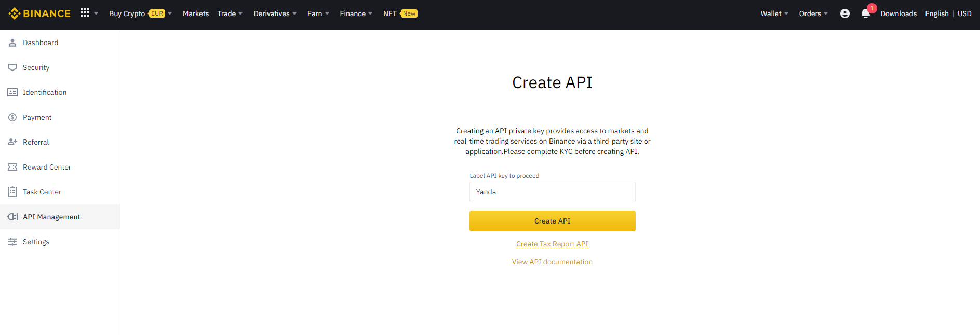
Task: Change language from English
Action: point(937,13)
